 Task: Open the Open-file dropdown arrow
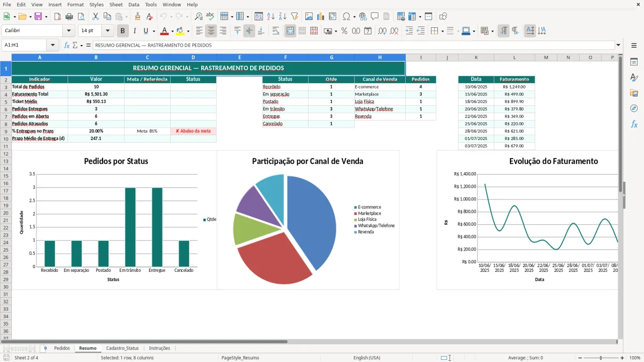pos(30,17)
